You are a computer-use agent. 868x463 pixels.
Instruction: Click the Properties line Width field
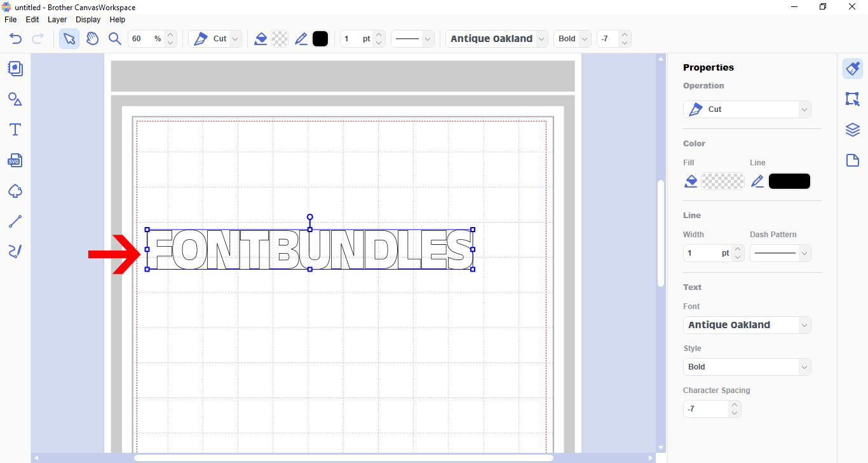pyautogui.click(x=707, y=253)
